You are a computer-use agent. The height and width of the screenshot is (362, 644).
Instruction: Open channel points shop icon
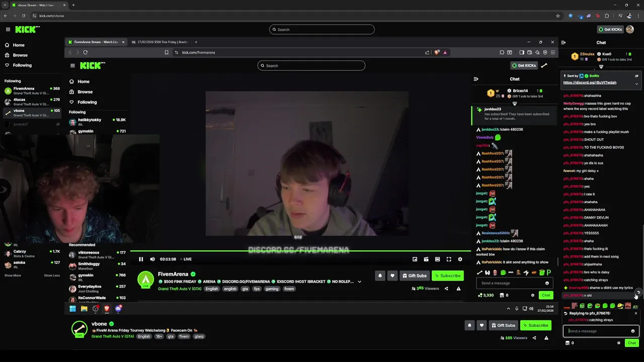[568, 343]
